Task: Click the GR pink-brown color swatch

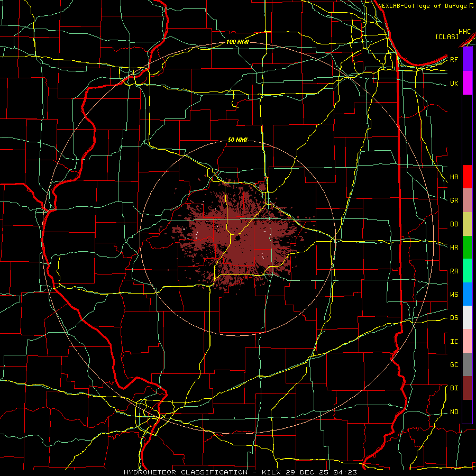Action: click(467, 200)
